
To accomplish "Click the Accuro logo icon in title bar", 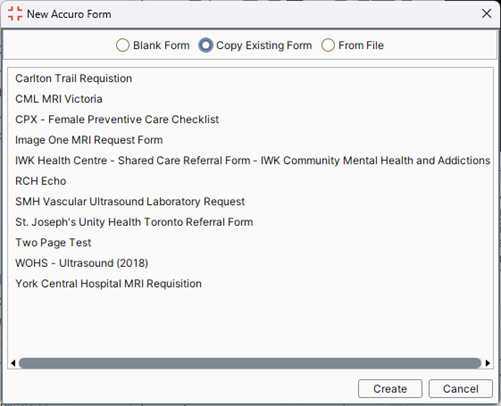I will (x=15, y=14).
